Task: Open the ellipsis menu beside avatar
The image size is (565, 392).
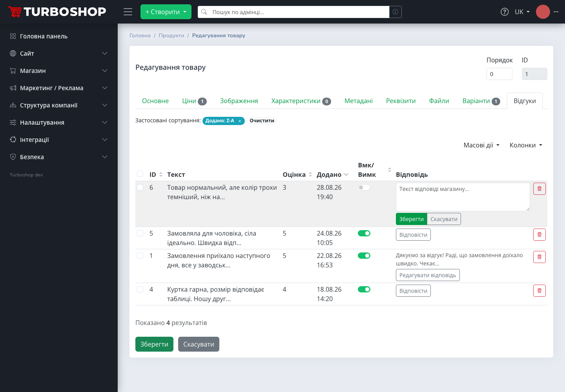Action: [x=556, y=12]
